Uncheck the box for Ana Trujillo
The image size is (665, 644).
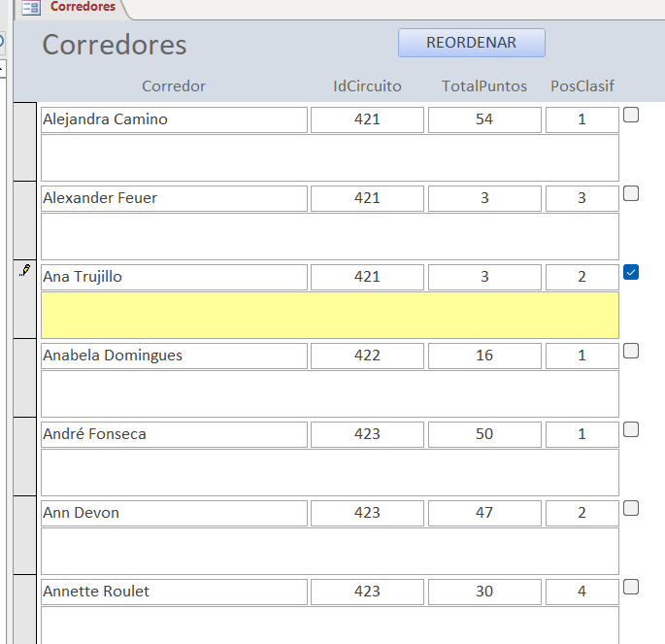(x=631, y=272)
